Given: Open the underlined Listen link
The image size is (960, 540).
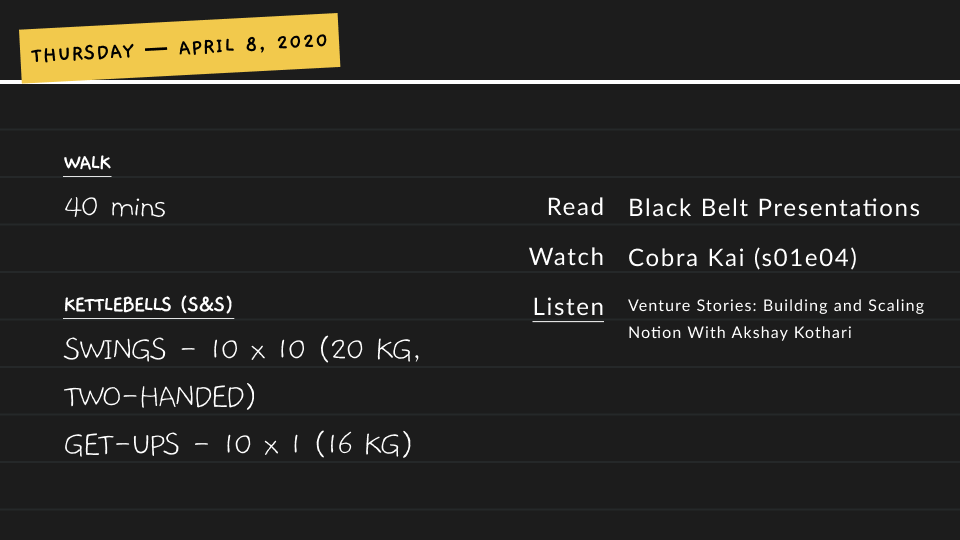Looking at the screenshot, I should 568,307.
